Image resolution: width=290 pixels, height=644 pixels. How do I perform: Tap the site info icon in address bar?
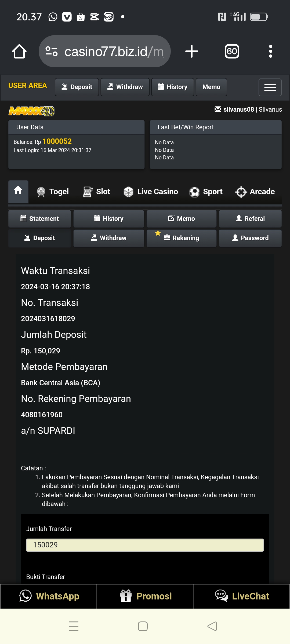(x=52, y=51)
